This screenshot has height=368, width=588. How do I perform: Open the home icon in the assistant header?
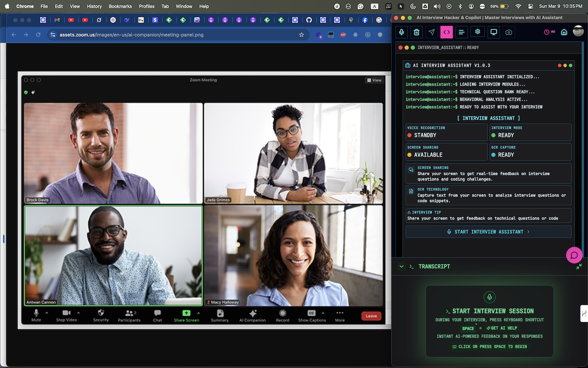[x=564, y=32]
